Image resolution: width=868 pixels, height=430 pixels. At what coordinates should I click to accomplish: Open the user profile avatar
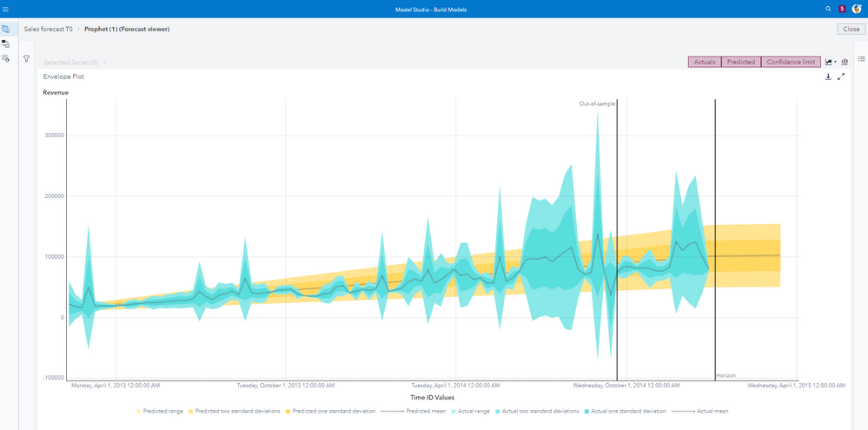856,9
